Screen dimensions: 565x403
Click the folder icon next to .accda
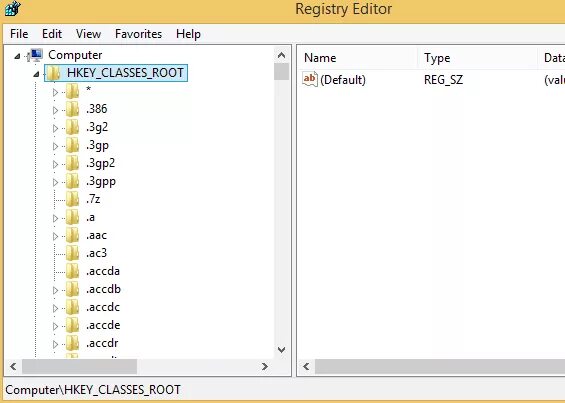[x=72, y=271]
